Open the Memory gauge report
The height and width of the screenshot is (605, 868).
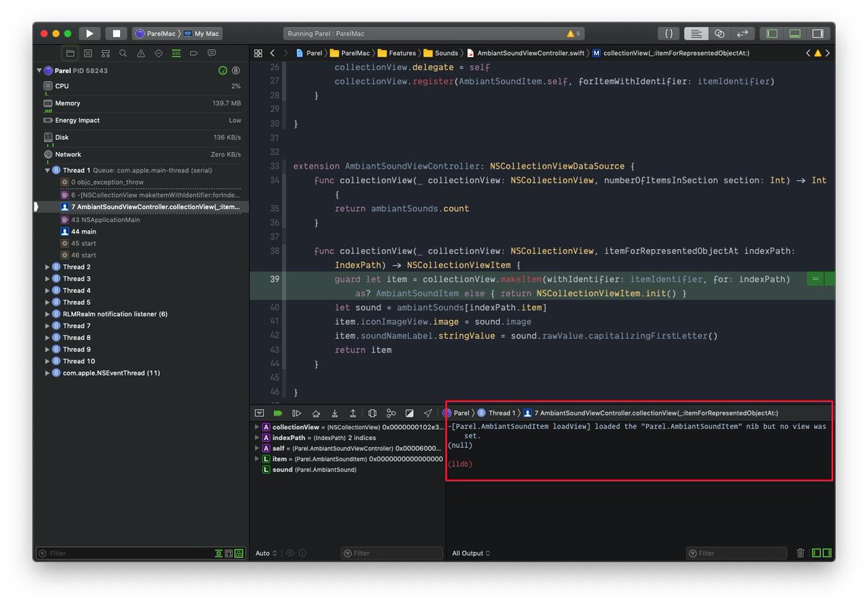pos(142,103)
